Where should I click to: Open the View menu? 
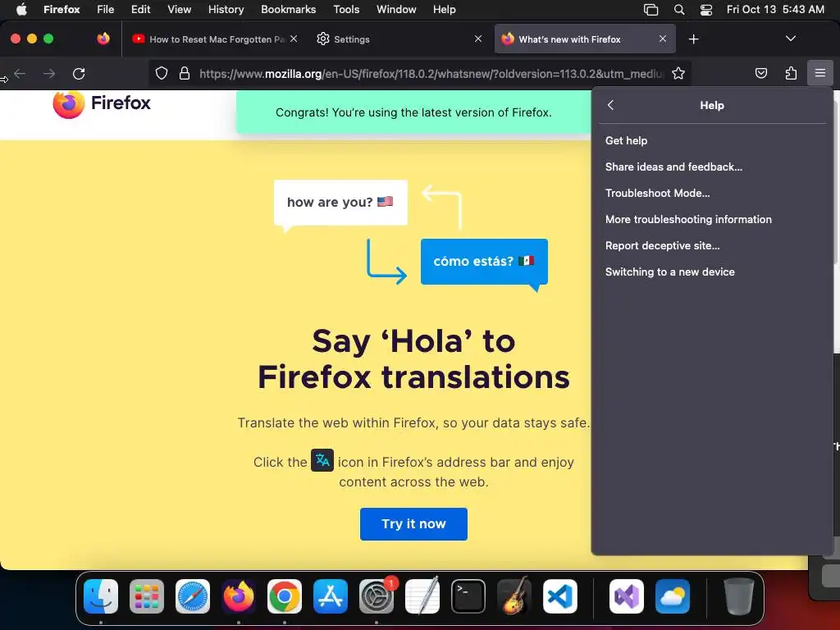tap(179, 9)
